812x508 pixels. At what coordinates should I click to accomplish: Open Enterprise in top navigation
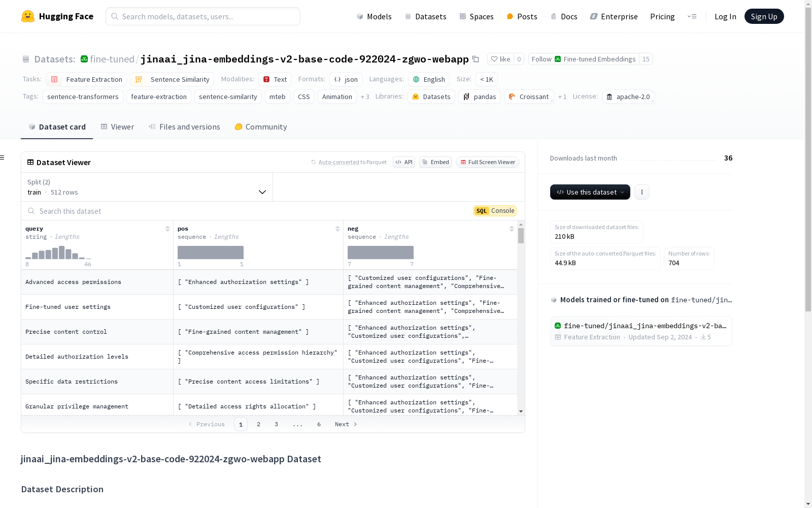click(614, 16)
